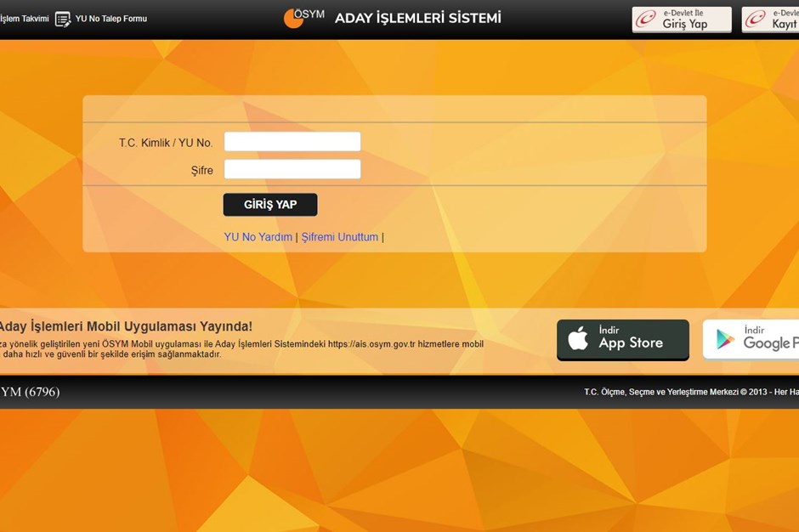
Task: Click the Aday İşlemleri Mobil Uygulaması heading
Action: [126, 326]
